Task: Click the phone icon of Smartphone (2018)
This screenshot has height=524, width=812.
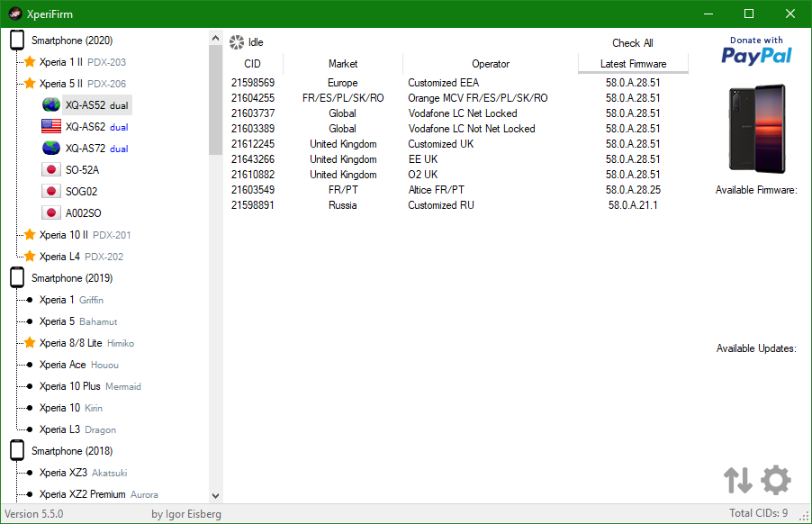Action: tap(17, 450)
